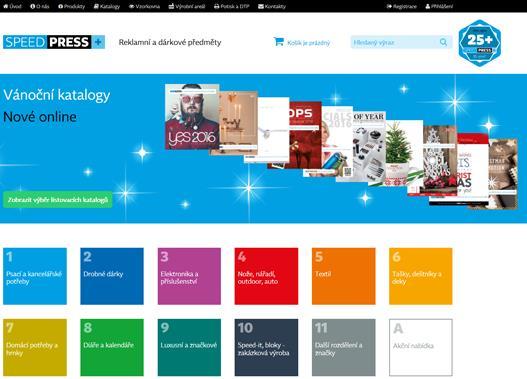This screenshot has width=527, height=379.
Task: Open category 1 Psací a kancelářské potřeby
Action: click(35, 276)
